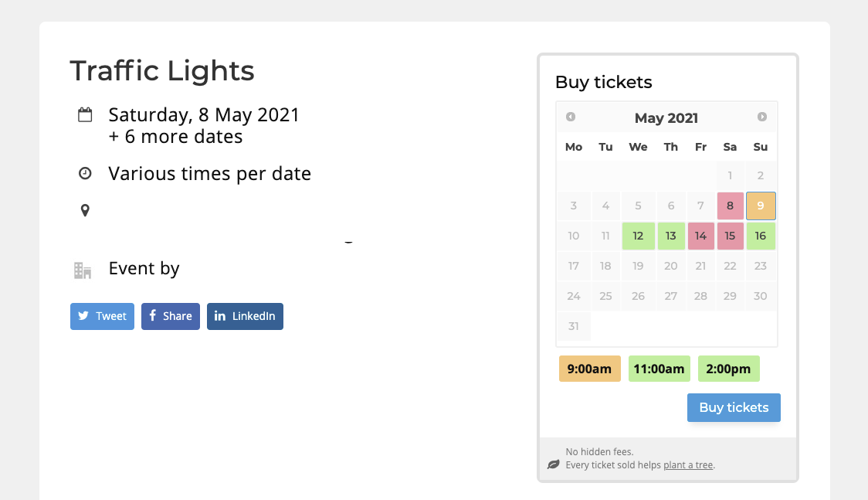Select sold-out date May 8
Screen dimensions: 868x500
point(731,206)
